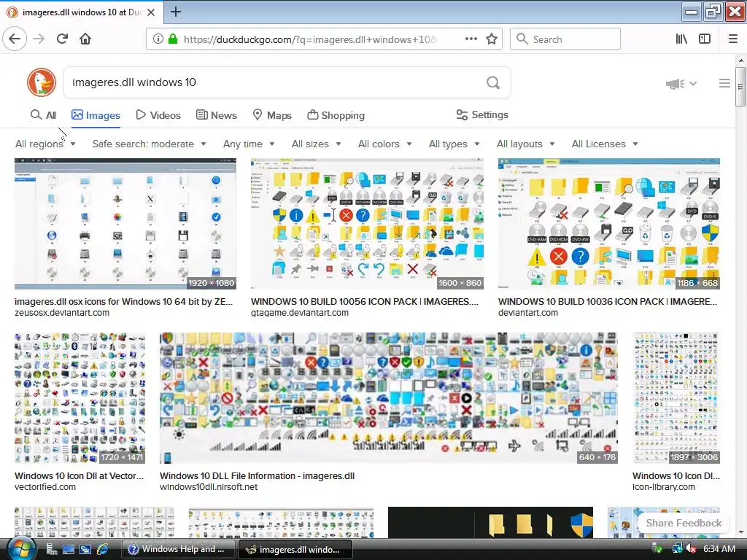Open the Build 10036 icon pack thumbnail

pos(609,224)
